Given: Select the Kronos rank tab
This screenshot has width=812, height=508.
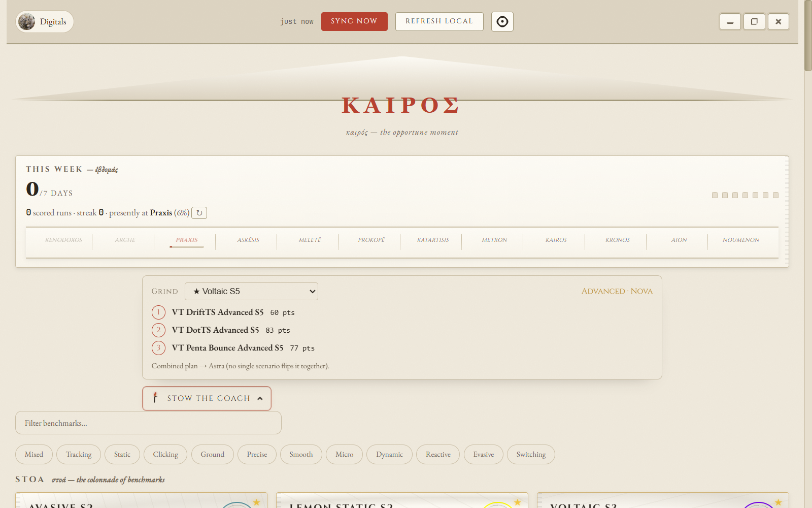Looking at the screenshot, I should tap(618, 240).
